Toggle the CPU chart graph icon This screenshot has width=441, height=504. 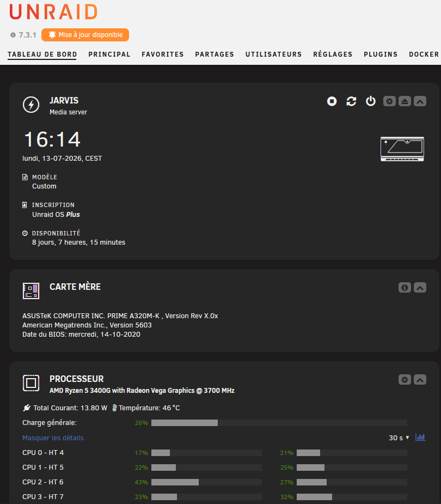coord(420,437)
